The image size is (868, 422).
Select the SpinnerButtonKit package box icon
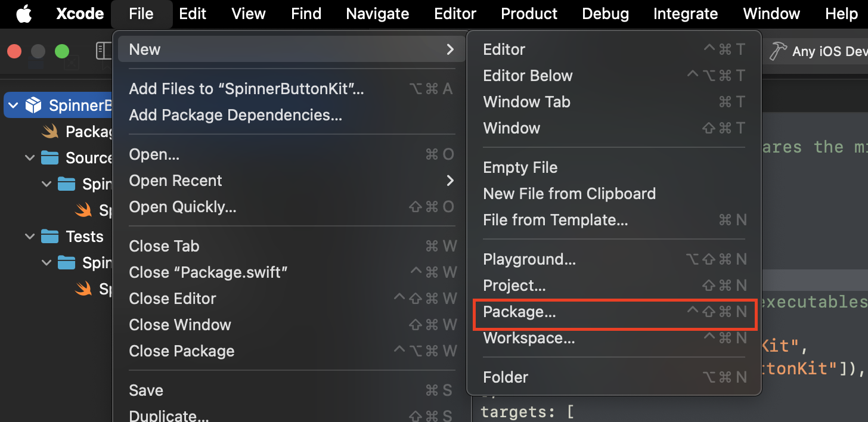point(33,105)
